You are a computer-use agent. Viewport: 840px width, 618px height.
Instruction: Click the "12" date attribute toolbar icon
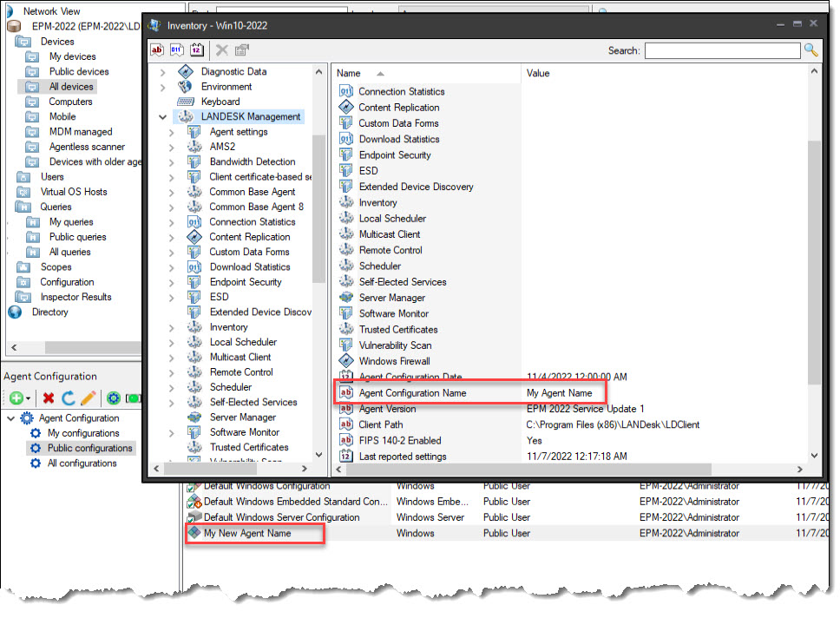[197, 50]
